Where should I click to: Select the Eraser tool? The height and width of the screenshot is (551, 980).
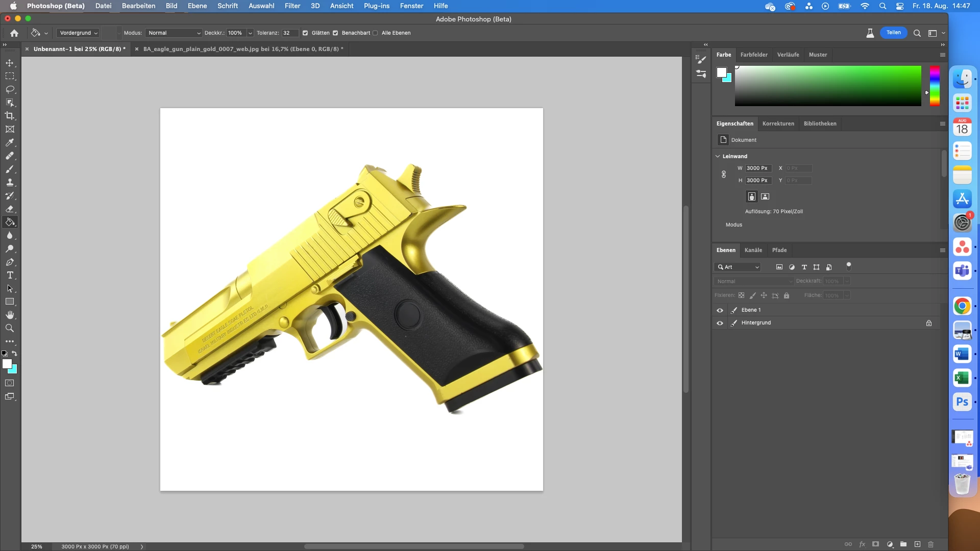click(x=10, y=209)
